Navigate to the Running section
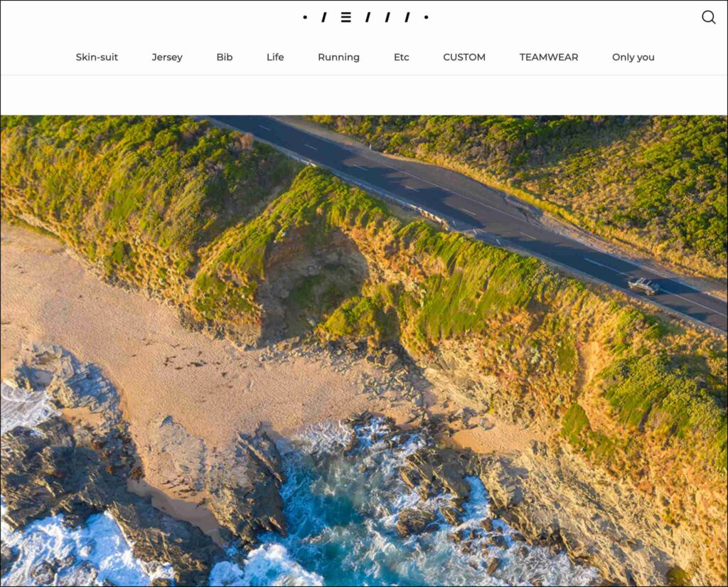Image resolution: width=728 pixels, height=587 pixels. coord(338,57)
